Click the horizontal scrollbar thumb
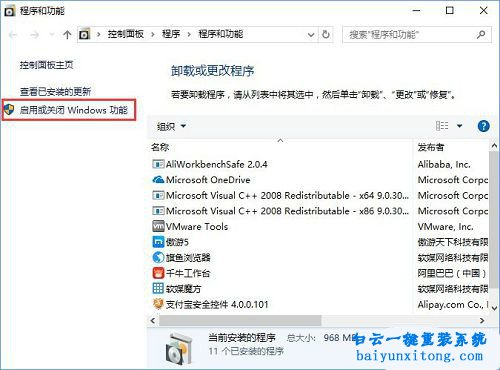 click(x=240, y=320)
